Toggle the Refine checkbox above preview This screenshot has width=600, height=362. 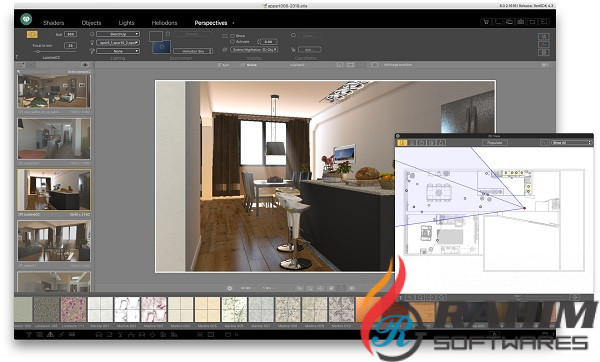click(242, 65)
